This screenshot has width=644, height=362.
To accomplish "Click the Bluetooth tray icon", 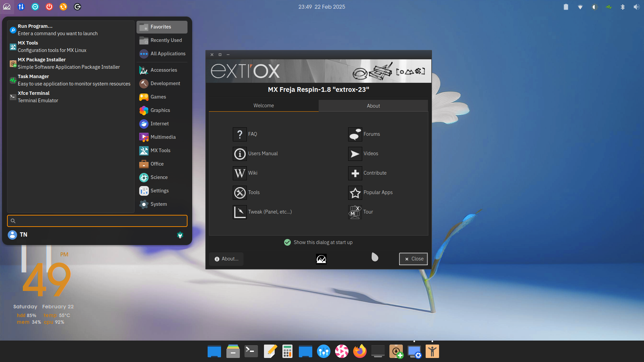I will tap(623, 7).
